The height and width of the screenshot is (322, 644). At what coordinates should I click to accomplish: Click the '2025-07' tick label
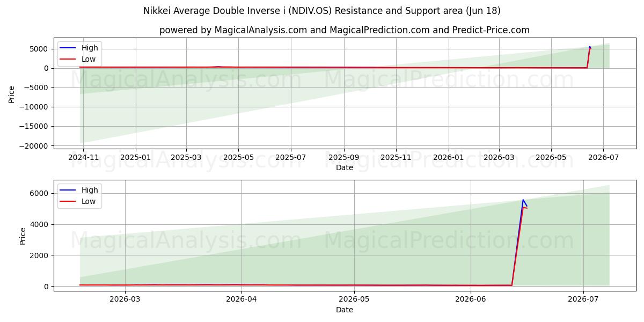coord(291,158)
